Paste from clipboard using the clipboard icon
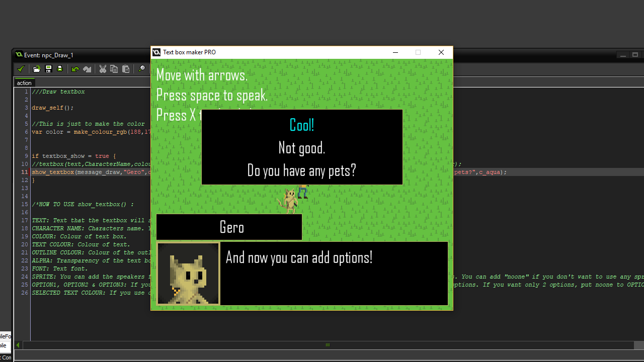 tap(126, 69)
